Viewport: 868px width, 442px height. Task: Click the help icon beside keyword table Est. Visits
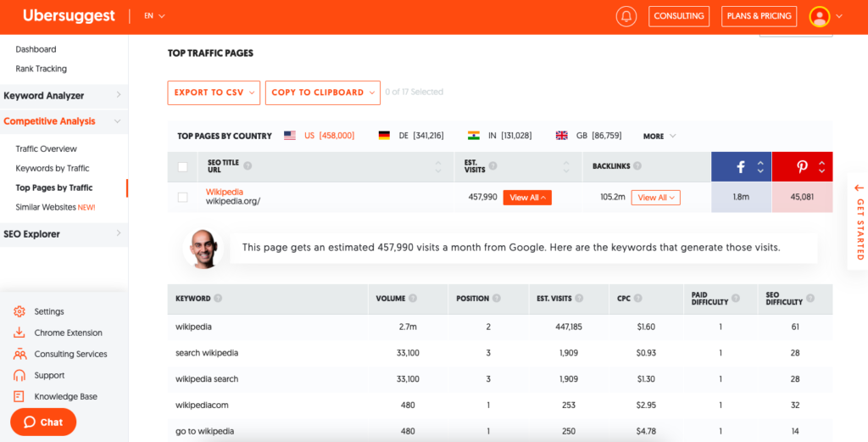[x=579, y=298]
